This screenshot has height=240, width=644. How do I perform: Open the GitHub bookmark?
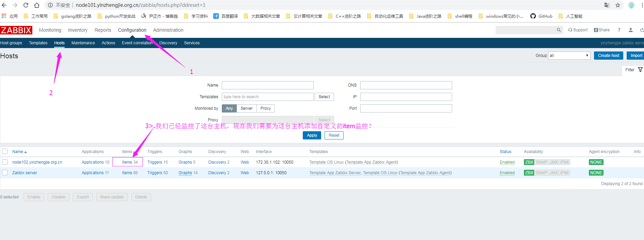542,16
